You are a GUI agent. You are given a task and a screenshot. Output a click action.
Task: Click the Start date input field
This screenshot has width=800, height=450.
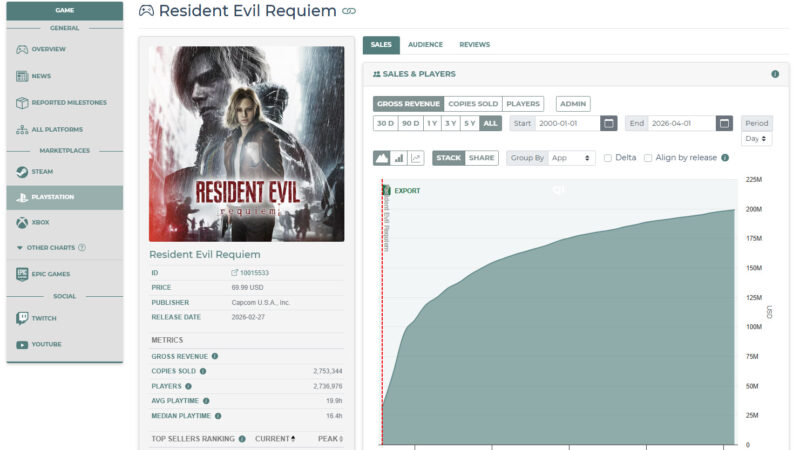click(x=567, y=123)
